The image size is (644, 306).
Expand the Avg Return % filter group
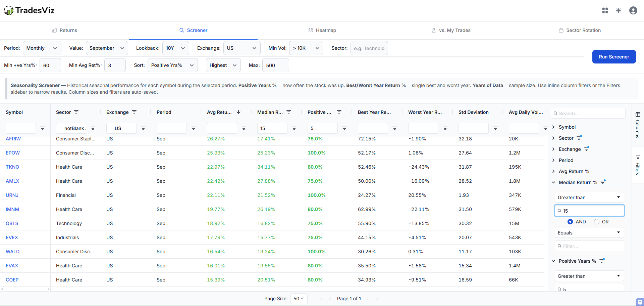click(553, 171)
